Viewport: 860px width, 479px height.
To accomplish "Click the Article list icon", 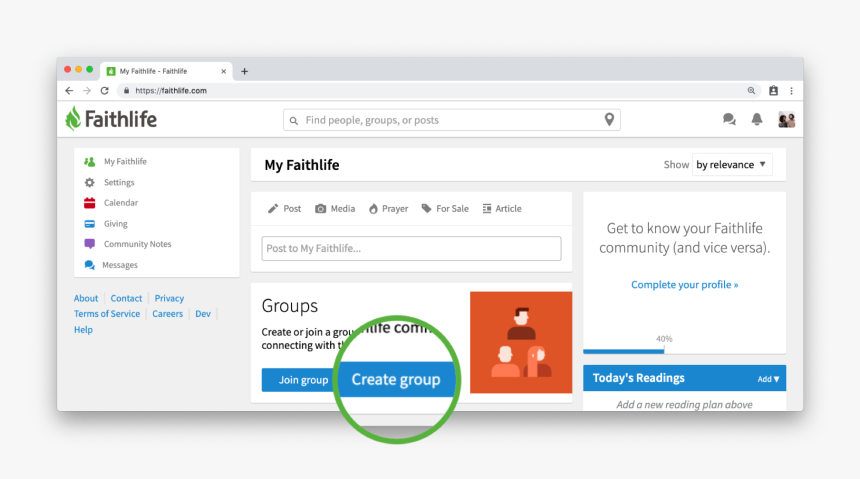I will 486,208.
